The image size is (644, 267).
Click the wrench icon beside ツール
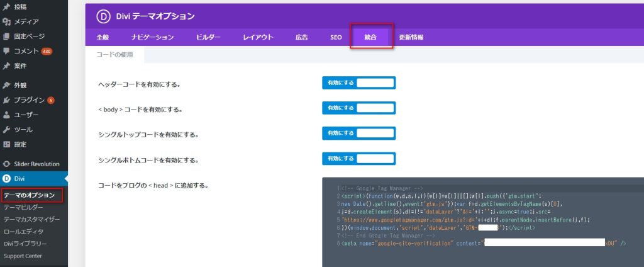[x=6, y=130]
